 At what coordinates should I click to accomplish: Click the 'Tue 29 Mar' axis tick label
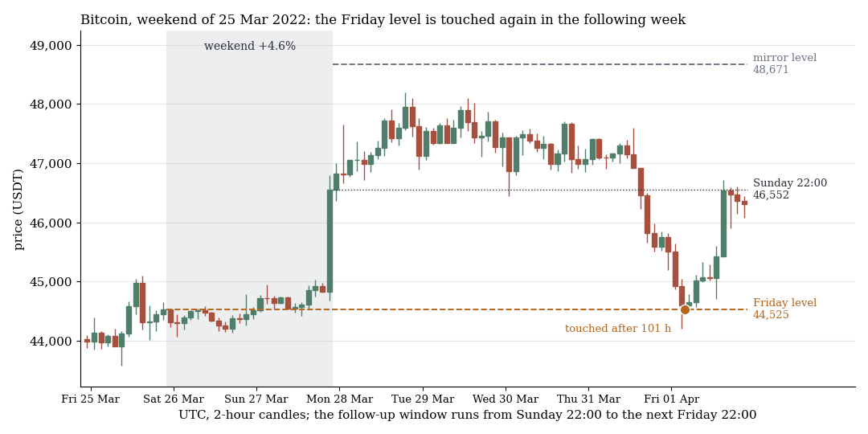423,399
